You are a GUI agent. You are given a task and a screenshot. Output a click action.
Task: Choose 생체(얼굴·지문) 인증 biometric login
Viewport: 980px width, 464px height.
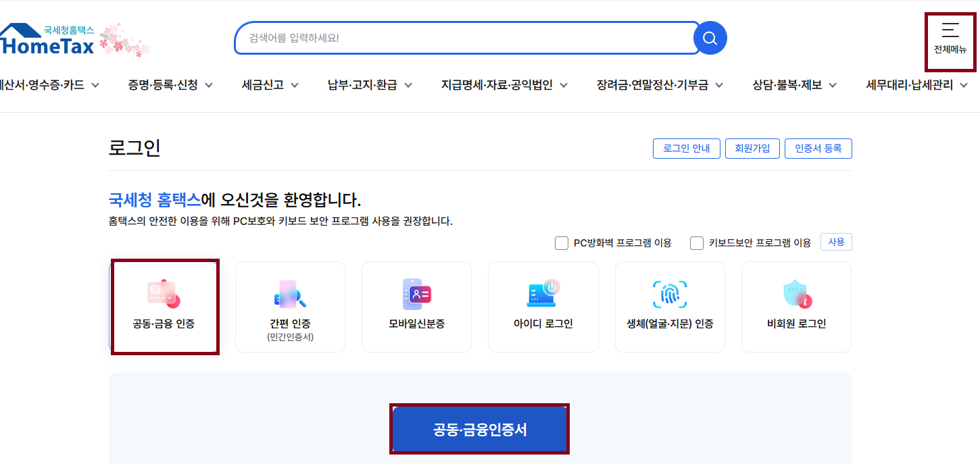(x=669, y=307)
